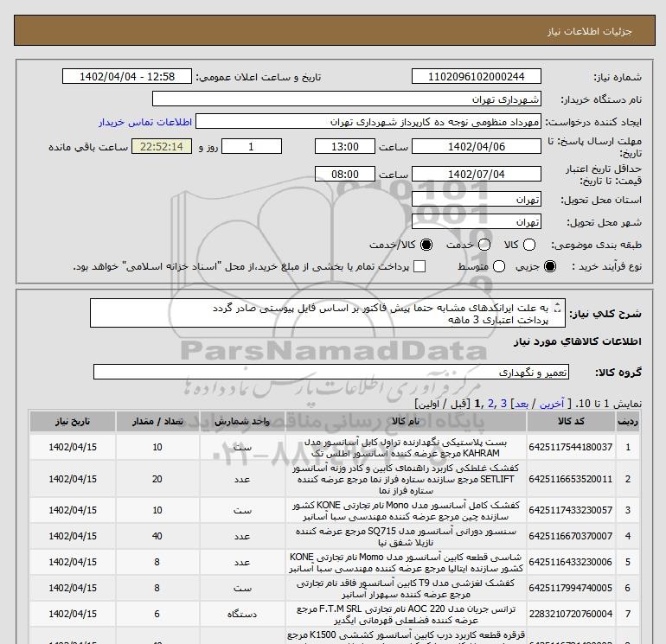Click item code 6425116653520011
The width and height of the screenshot is (666, 644).
pos(571,479)
